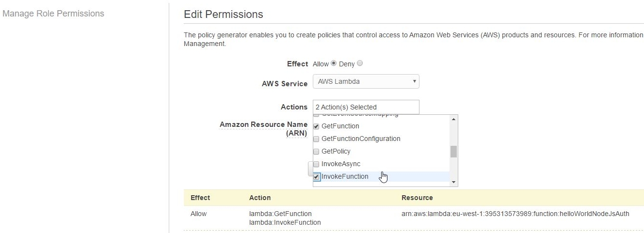The height and width of the screenshot is (233, 644).
Task: Click the Action column header
Action: [260, 198]
